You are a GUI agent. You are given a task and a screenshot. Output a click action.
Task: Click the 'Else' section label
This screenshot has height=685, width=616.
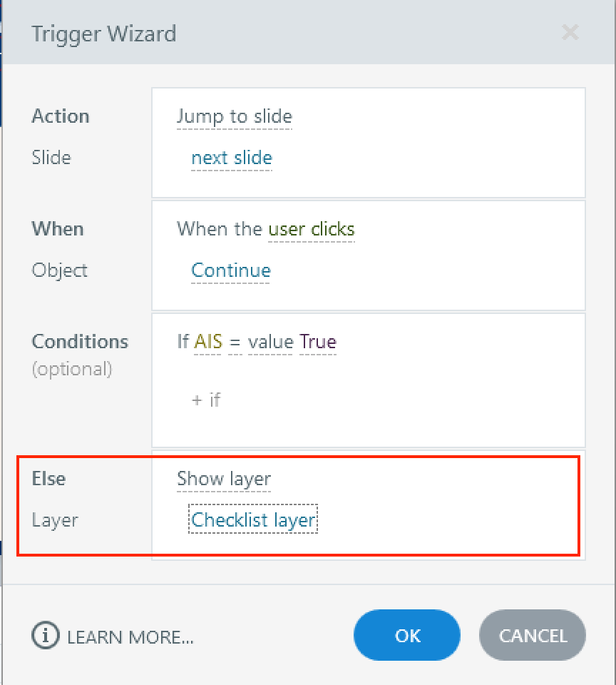click(48, 479)
